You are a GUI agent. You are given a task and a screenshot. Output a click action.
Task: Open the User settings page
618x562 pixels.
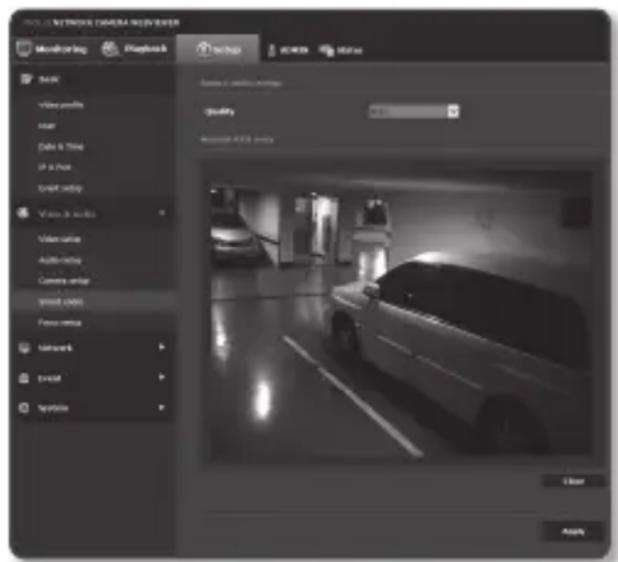pyautogui.click(x=47, y=126)
